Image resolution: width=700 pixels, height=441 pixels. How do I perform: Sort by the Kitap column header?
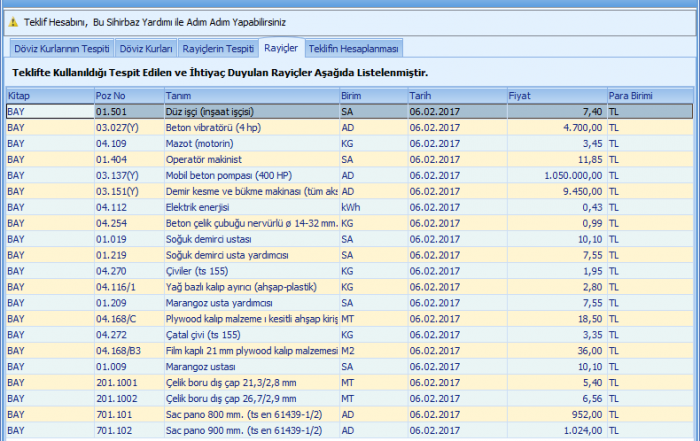(x=48, y=96)
